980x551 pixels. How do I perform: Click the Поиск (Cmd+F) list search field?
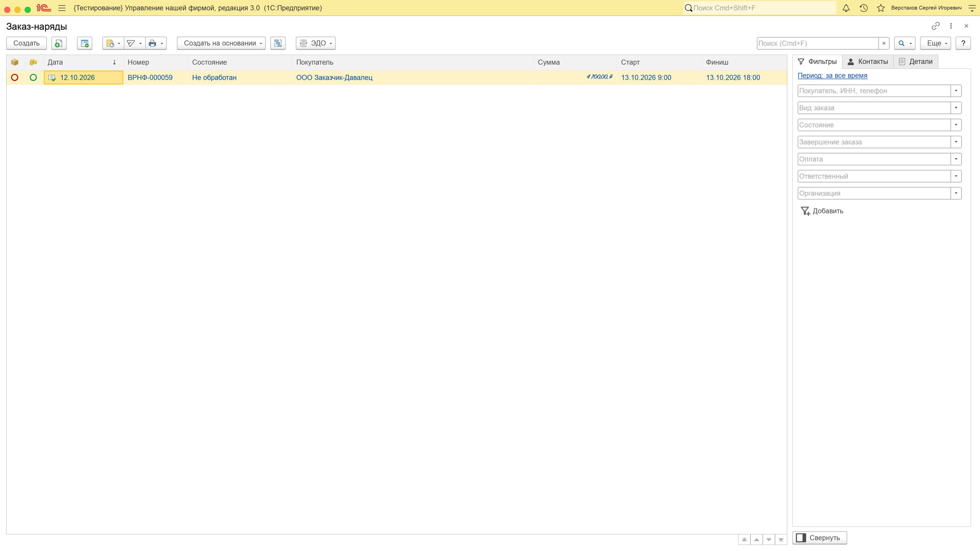pos(818,43)
